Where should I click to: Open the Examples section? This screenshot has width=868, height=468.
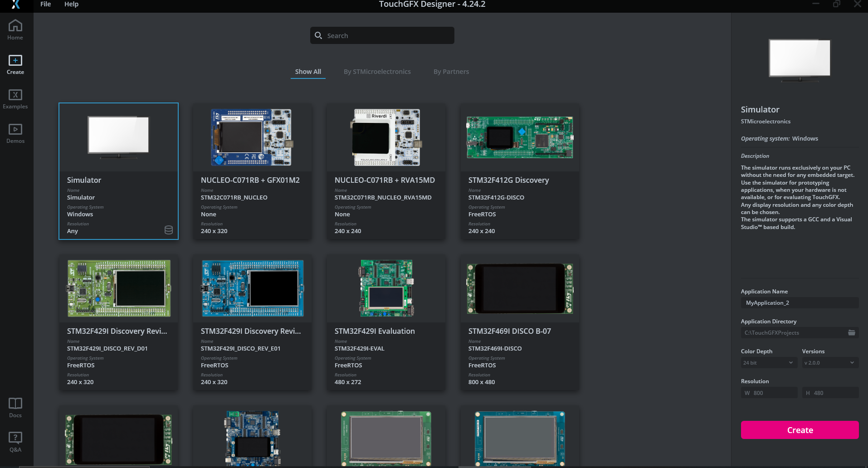tap(15, 98)
